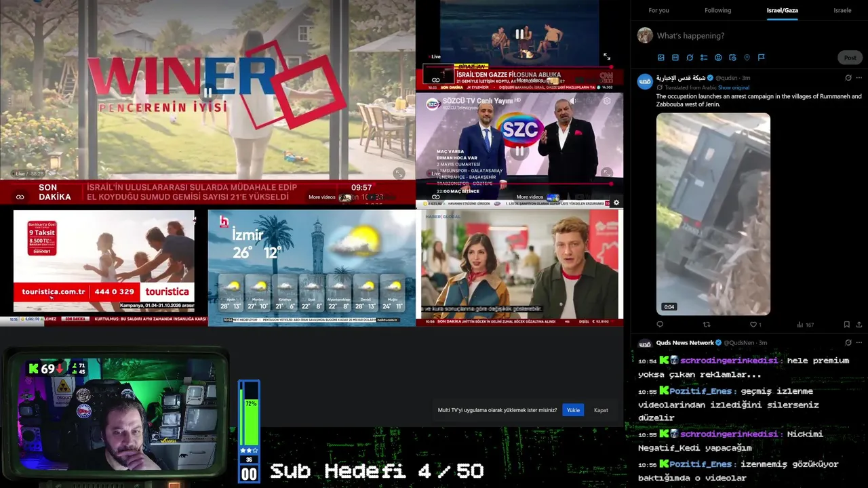Open the Israele tab
The width and height of the screenshot is (868, 488).
coord(842,10)
